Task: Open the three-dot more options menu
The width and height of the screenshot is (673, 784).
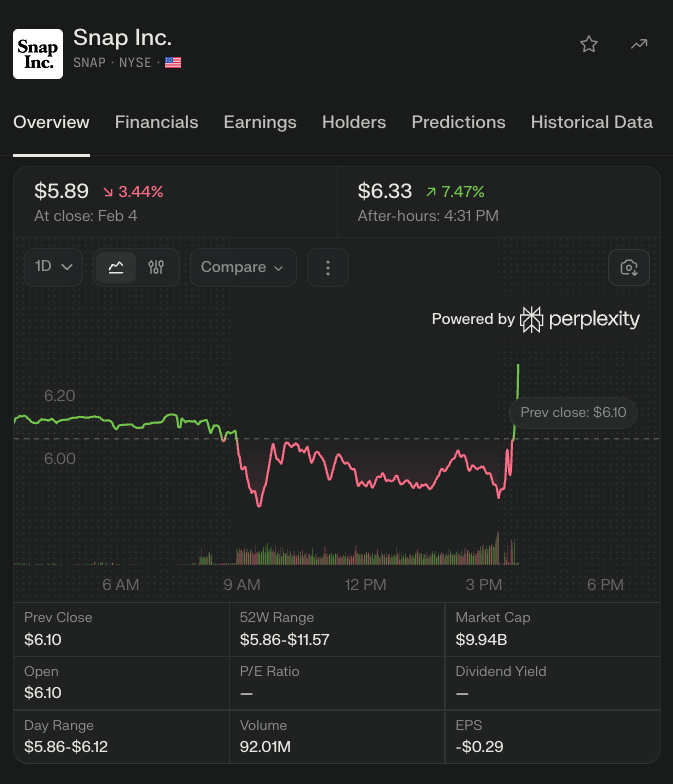Action: 328,268
